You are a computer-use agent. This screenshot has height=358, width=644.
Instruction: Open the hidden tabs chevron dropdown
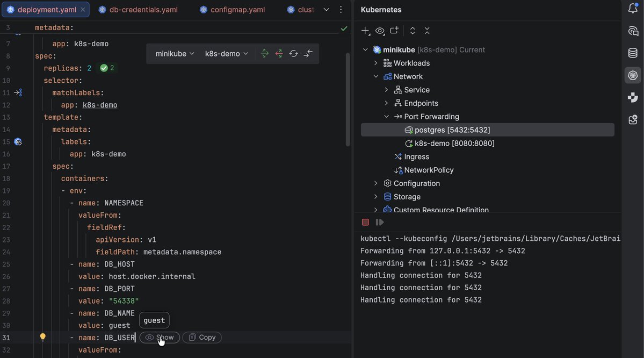[x=326, y=10]
